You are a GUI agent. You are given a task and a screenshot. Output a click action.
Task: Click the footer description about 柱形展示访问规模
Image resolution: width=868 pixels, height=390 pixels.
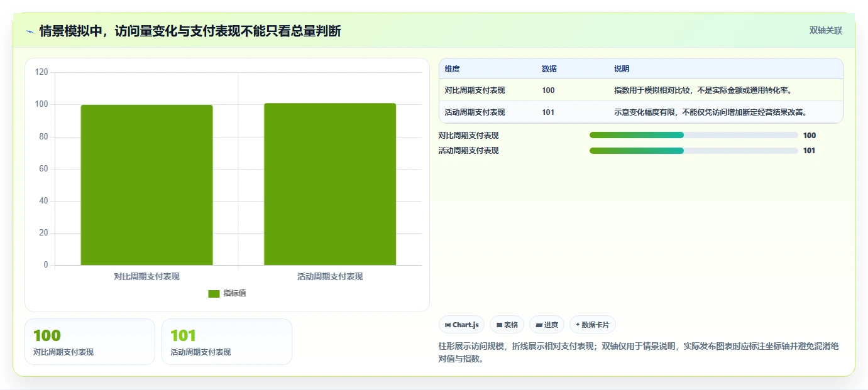click(639, 353)
